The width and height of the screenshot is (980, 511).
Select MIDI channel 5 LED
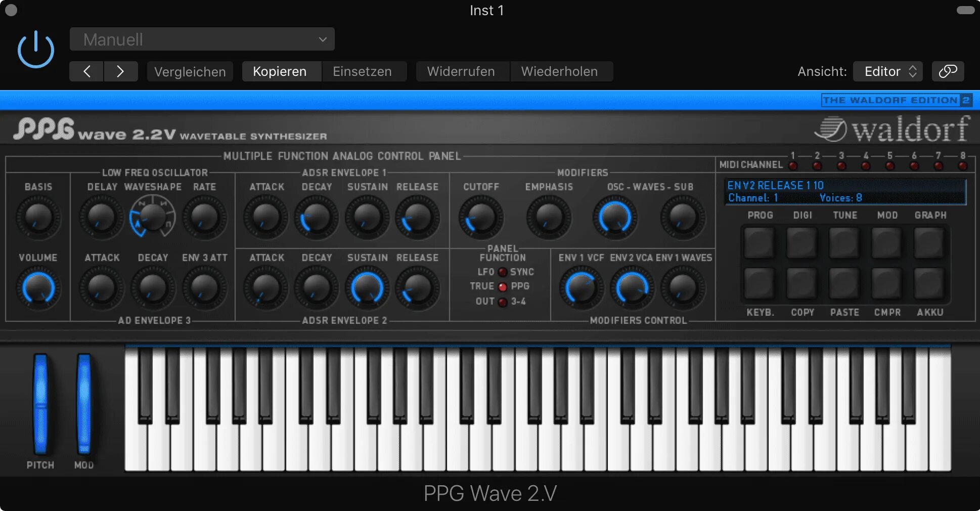[890, 165]
